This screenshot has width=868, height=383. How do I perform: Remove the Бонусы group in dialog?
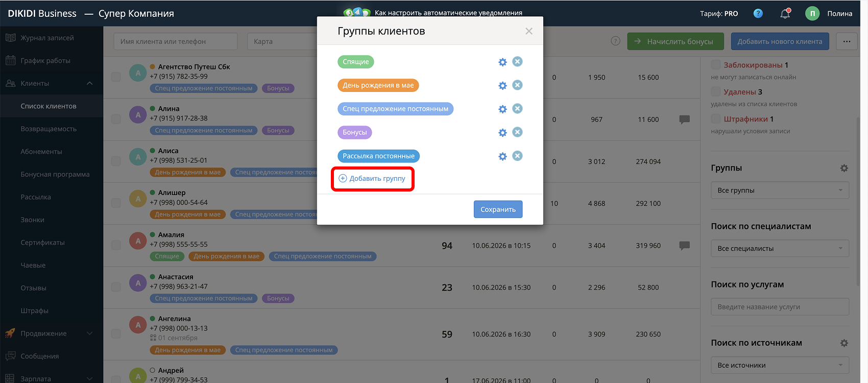[517, 132]
